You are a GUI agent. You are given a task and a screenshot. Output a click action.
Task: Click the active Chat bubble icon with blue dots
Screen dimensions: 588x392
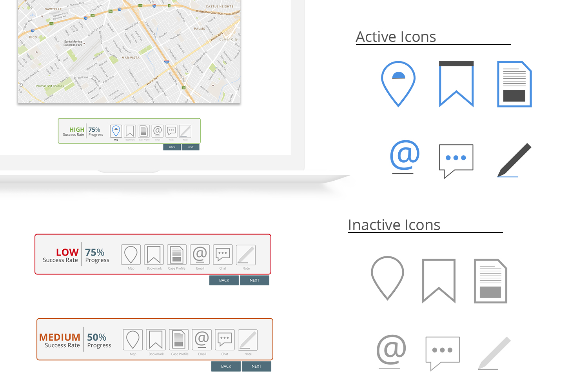(x=456, y=161)
